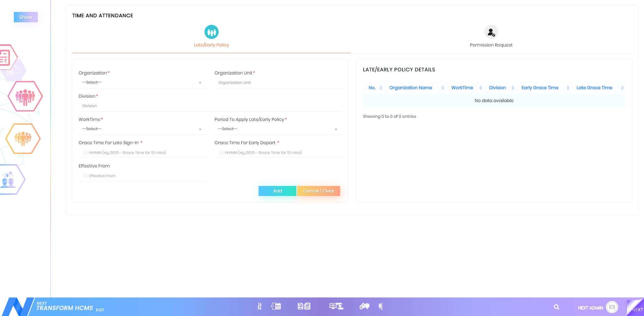
Task: Open the pink people-group hexagon module
Action: click(25, 96)
